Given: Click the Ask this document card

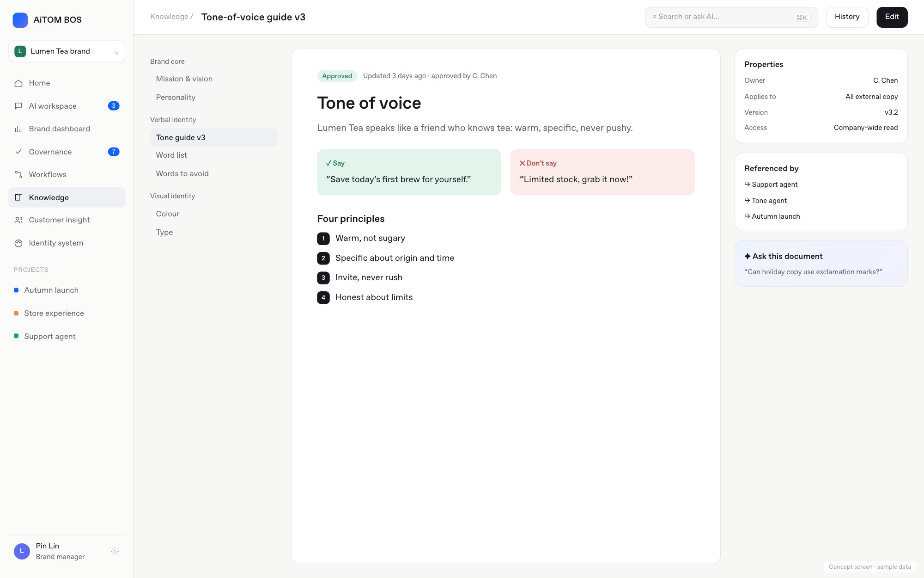Looking at the screenshot, I should [821, 264].
